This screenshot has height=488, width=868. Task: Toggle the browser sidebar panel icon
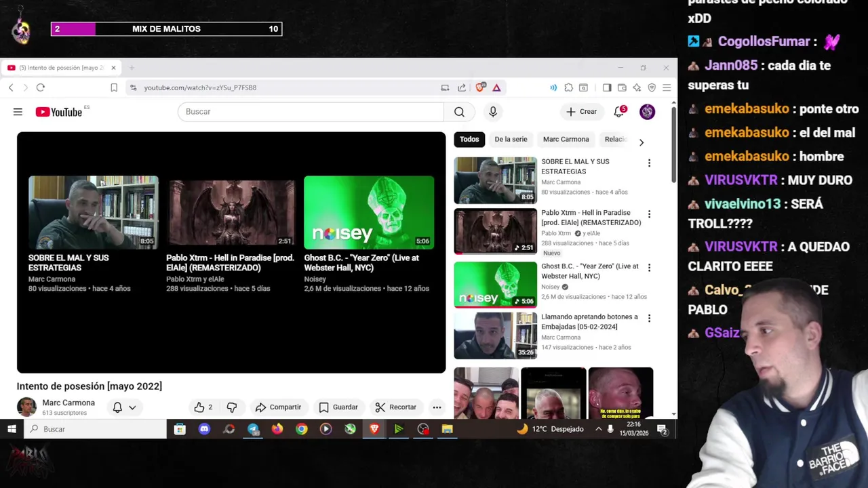(x=607, y=87)
